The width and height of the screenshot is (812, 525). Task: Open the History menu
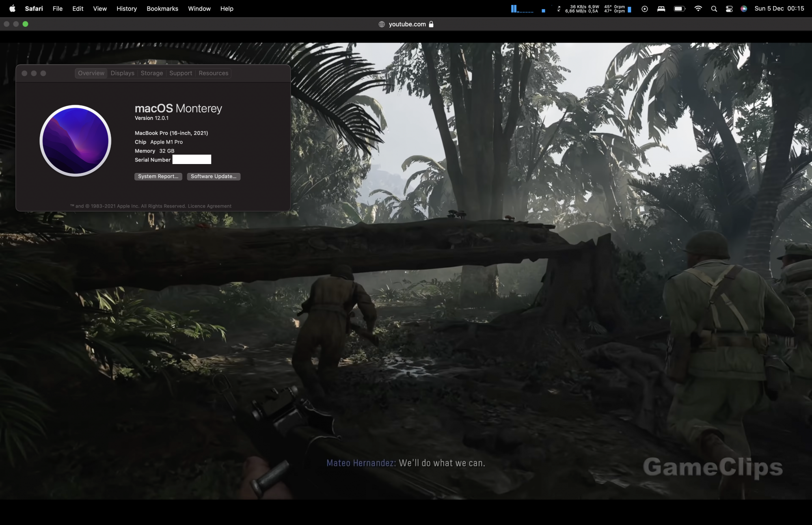(127, 9)
